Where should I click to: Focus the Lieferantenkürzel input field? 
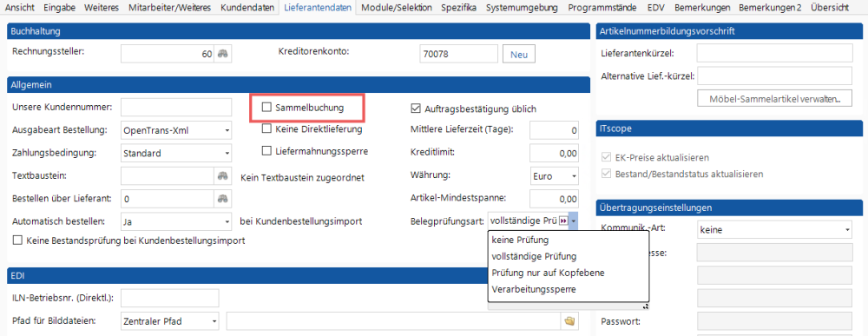pos(774,54)
